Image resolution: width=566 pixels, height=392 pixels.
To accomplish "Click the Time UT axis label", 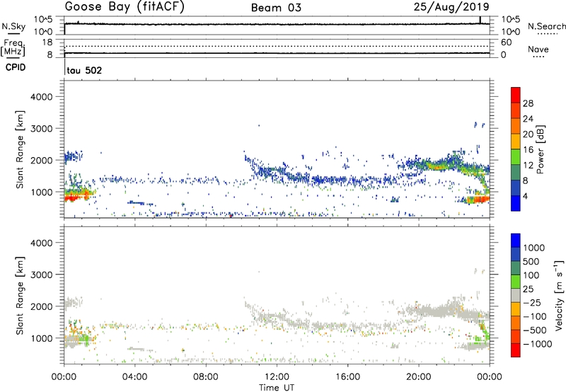I will click(x=277, y=388).
